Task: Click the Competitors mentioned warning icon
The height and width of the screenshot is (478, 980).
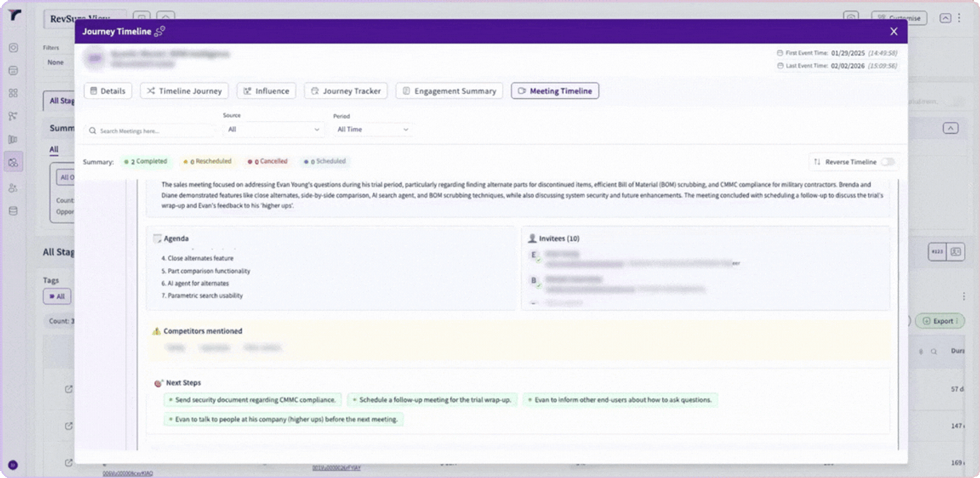Action: tap(157, 331)
